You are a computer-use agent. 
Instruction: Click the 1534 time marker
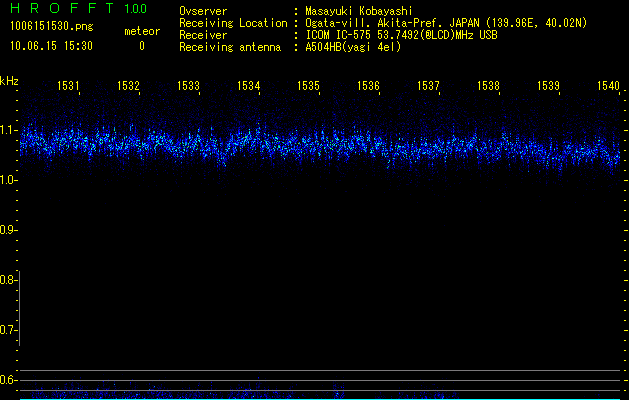[248, 86]
